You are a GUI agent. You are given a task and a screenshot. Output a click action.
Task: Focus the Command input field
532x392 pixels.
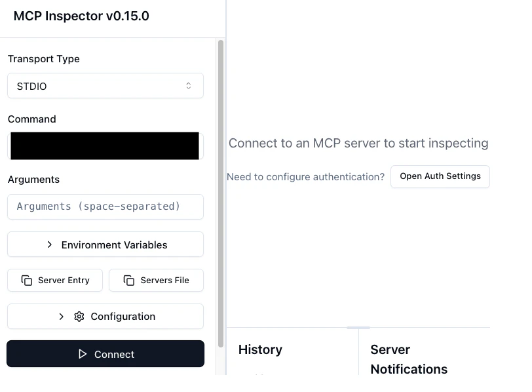tap(105, 146)
